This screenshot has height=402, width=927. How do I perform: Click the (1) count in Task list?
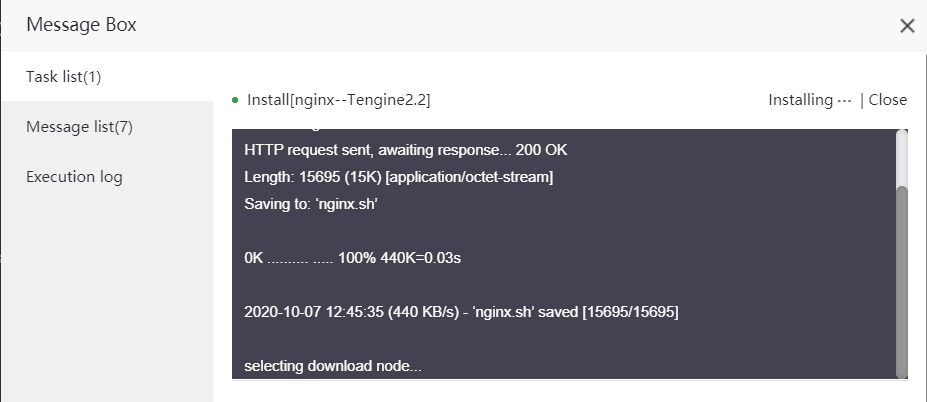click(93, 76)
